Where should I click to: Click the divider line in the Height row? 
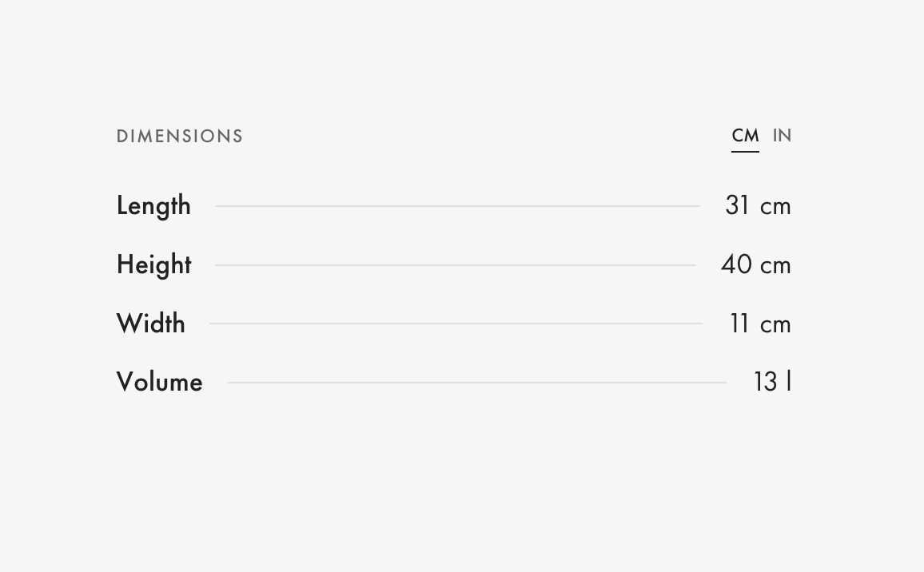click(x=456, y=265)
